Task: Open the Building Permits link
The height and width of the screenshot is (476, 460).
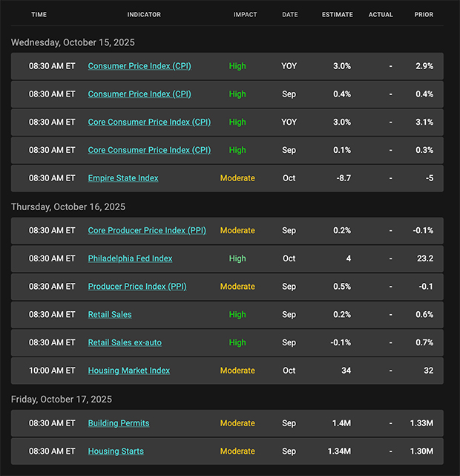Action: click(x=119, y=423)
